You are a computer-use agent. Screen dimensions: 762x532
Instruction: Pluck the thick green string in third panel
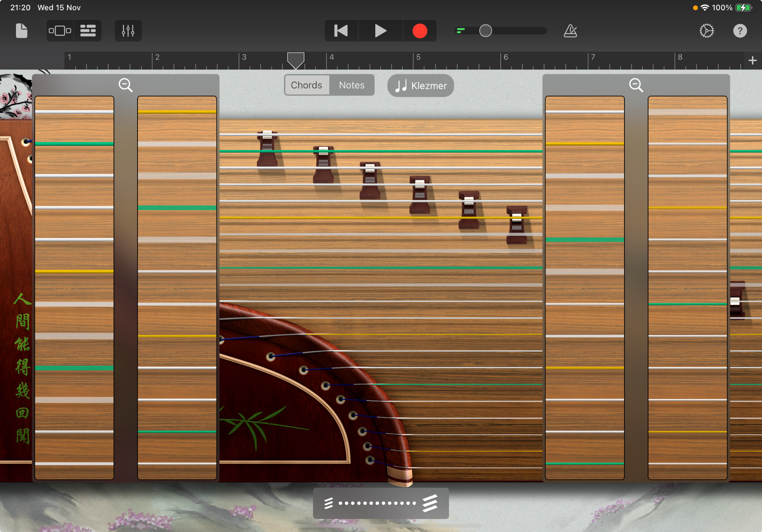click(585, 240)
